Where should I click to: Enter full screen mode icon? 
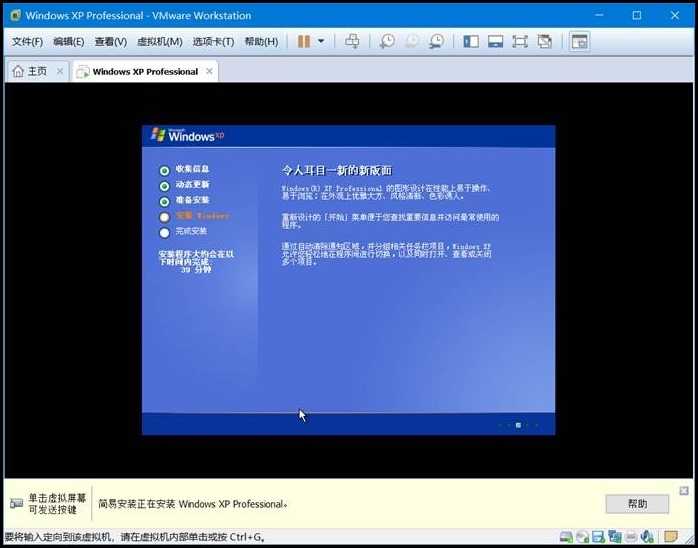pos(519,42)
